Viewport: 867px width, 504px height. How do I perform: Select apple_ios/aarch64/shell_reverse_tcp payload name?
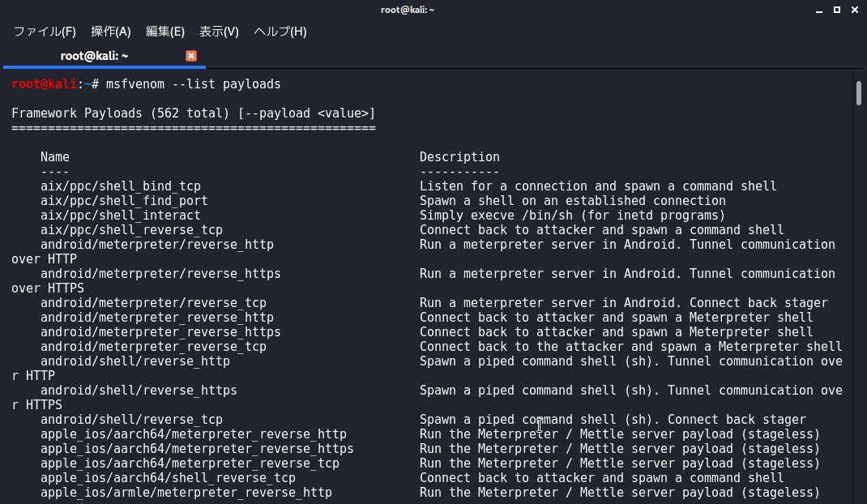[x=168, y=478]
